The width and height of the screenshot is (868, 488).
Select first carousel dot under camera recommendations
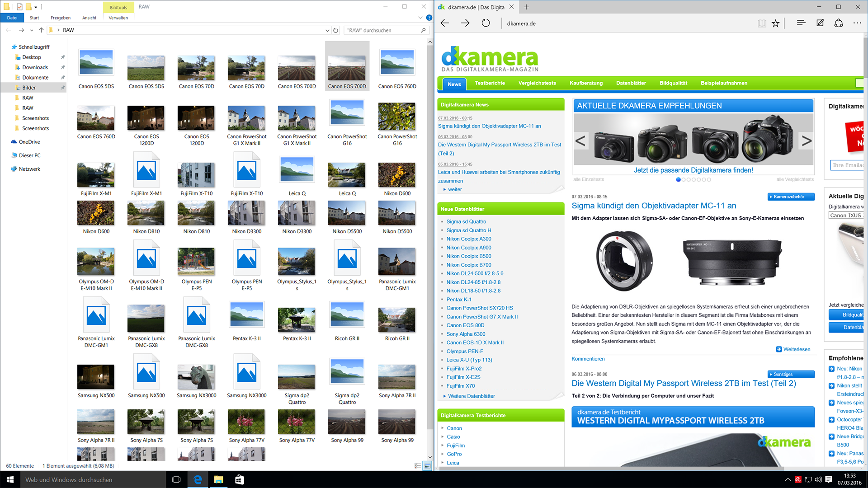[x=678, y=179]
